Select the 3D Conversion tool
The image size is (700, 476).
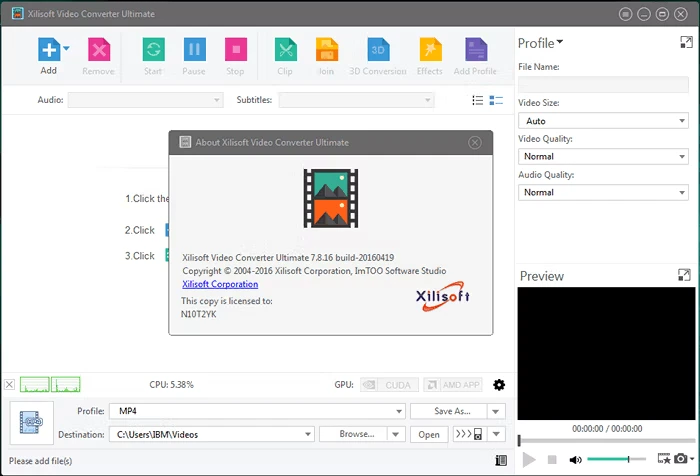pyautogui.click(x=378, y=51)
